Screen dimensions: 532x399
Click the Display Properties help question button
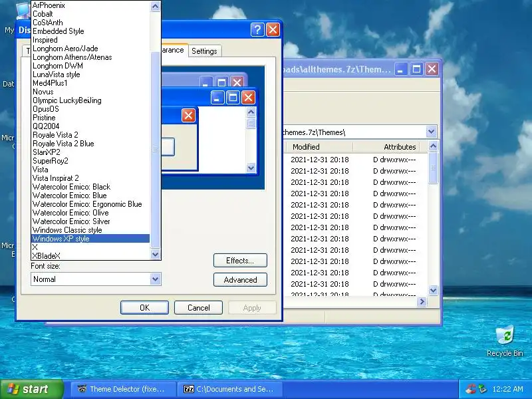(257, 29)
